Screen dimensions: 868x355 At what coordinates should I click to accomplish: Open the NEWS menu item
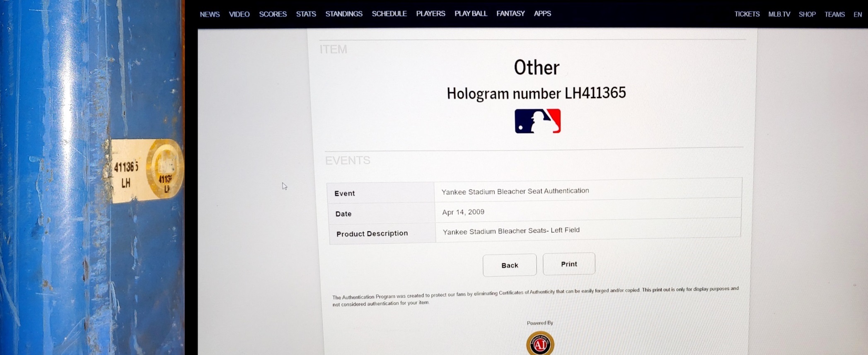210,14
